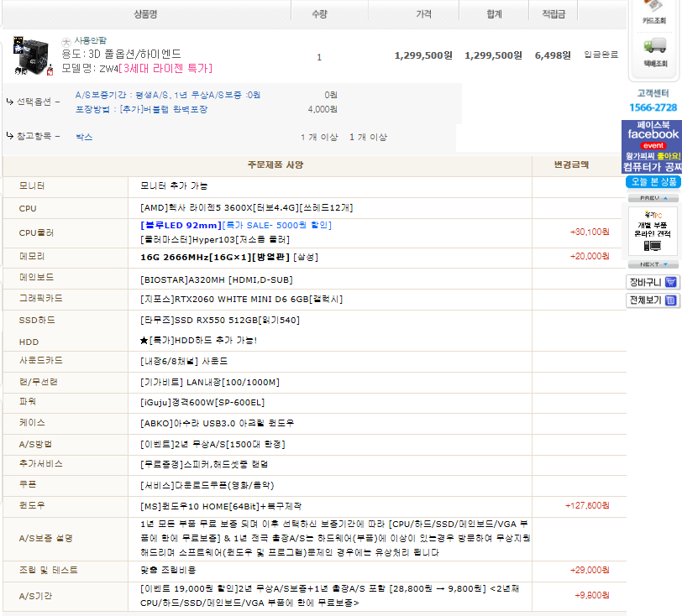Click the starred 특가 HDD하드 추가 가능 text

click(198, 341)
